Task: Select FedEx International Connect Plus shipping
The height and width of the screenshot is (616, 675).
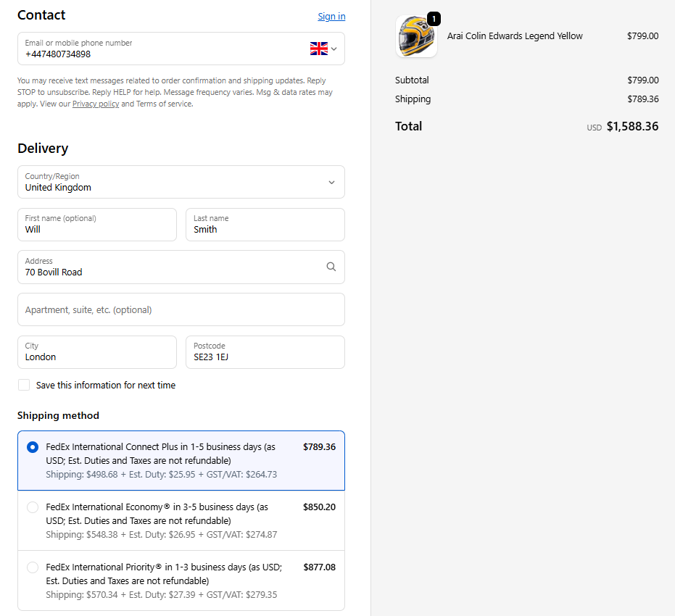Action: coord(33,447)
